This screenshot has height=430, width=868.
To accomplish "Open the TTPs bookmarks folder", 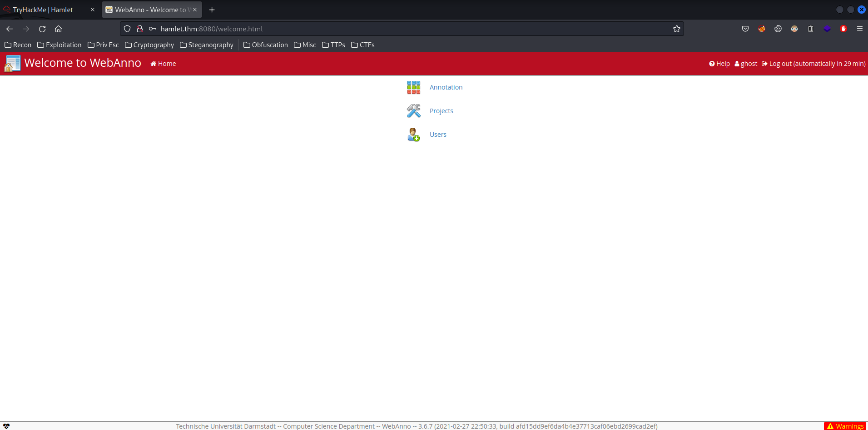I will (333, 45).
